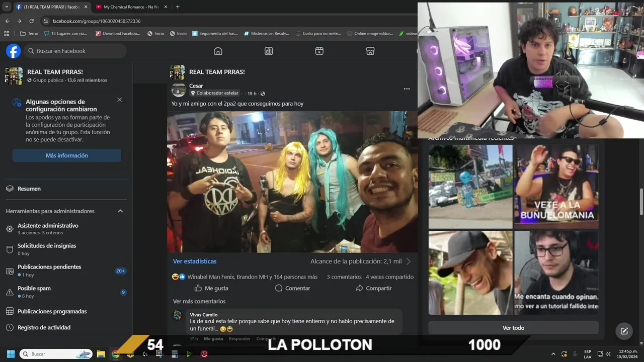The image size is (644, 362).
Task: Show hidden tray icons chevron
Action: [553, 354]
